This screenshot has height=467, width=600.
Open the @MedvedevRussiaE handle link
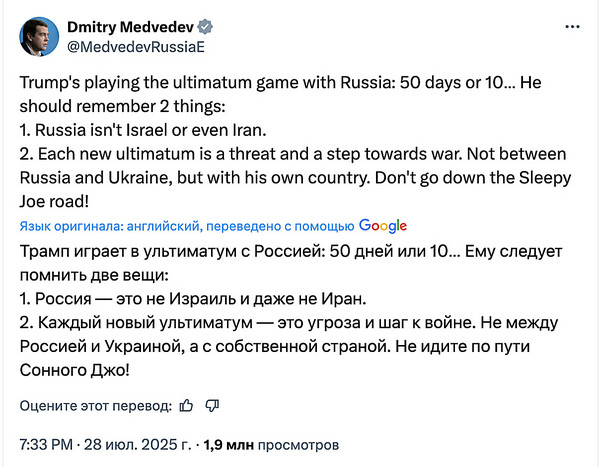point(136,47)
